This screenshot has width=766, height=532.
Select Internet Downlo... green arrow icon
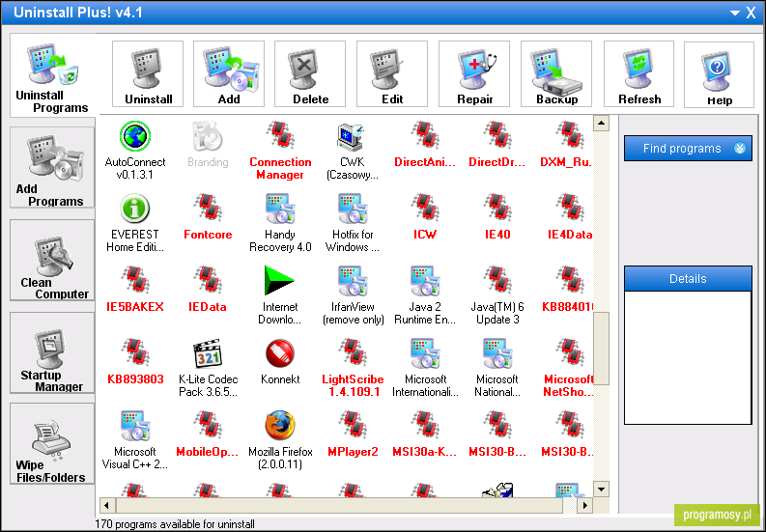279,281
